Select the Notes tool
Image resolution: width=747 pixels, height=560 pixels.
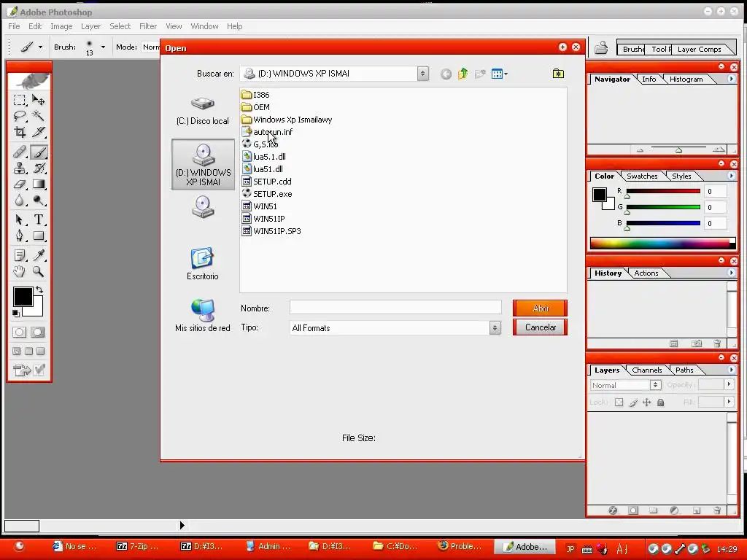pos(20,256)
